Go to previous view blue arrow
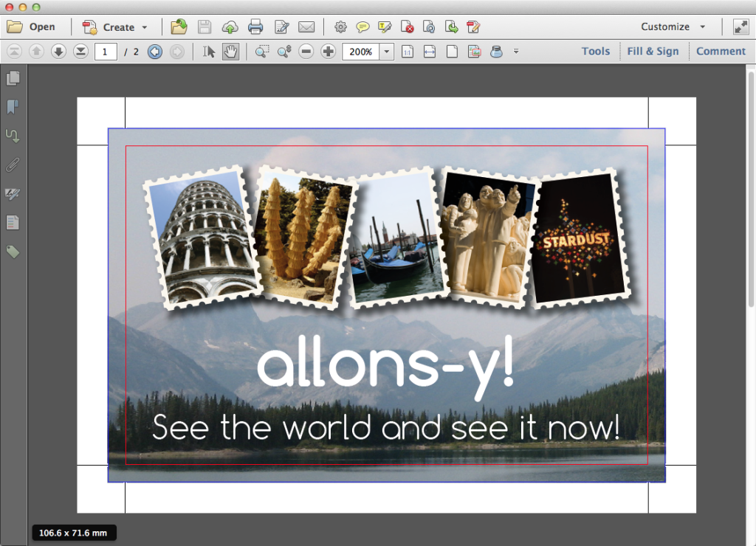The height and width of the screenshot is (546, 756). coord(155,52)
